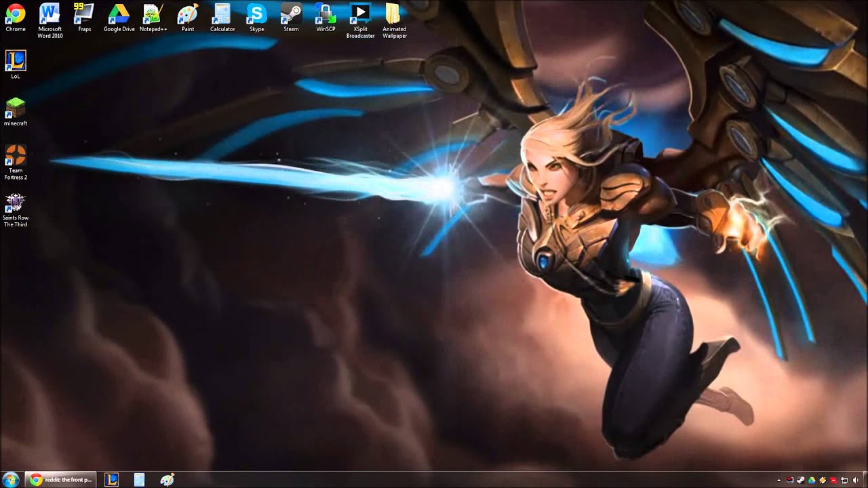Click the red-and-blue tray icon next to the Steam tray icon
Screen dimensions: 868x488
click(x=790, y=481)
